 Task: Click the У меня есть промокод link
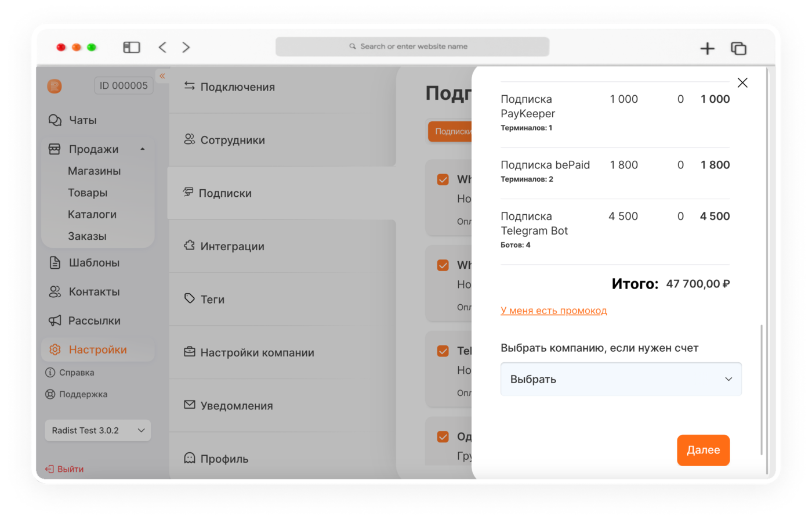pos(554,311)
